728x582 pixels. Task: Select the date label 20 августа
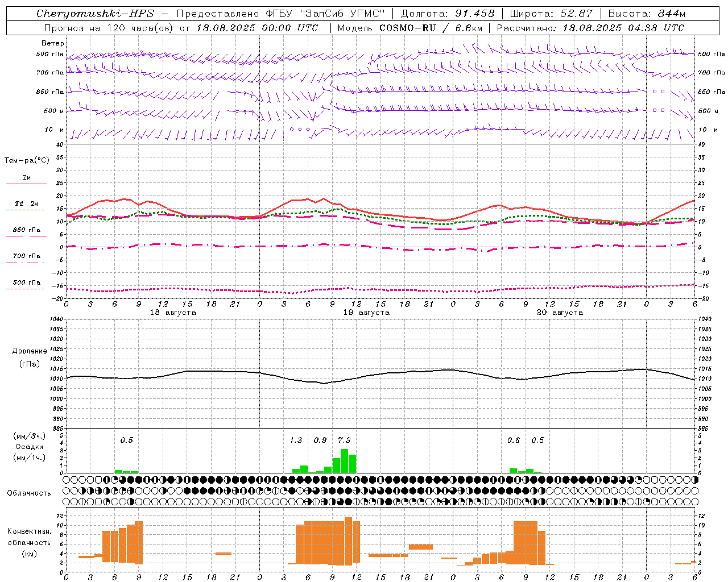[560, 313]
